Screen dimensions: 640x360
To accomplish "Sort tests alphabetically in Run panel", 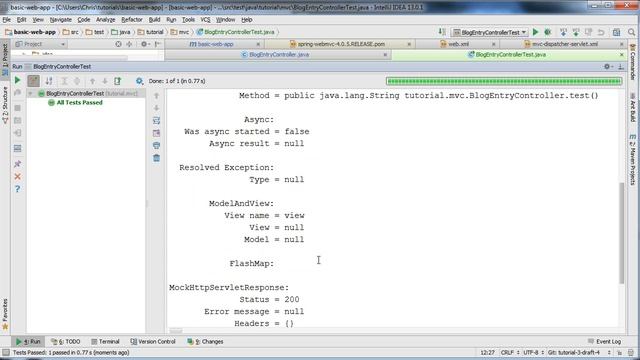I will [49, 81].
